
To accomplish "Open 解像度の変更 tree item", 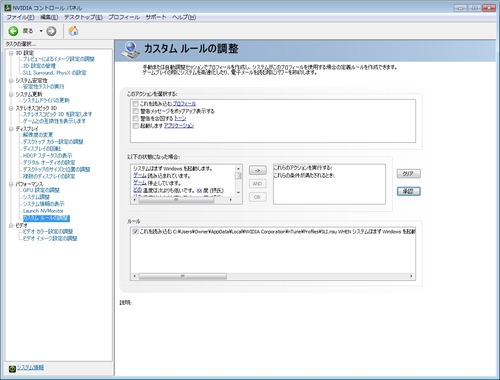I will tap(38, 135).
